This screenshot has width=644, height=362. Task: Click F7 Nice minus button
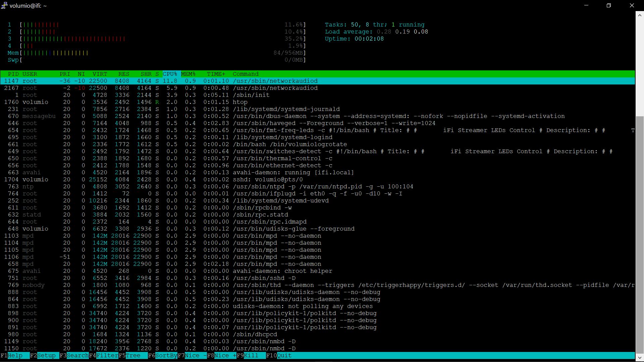(x=196, y=355)
